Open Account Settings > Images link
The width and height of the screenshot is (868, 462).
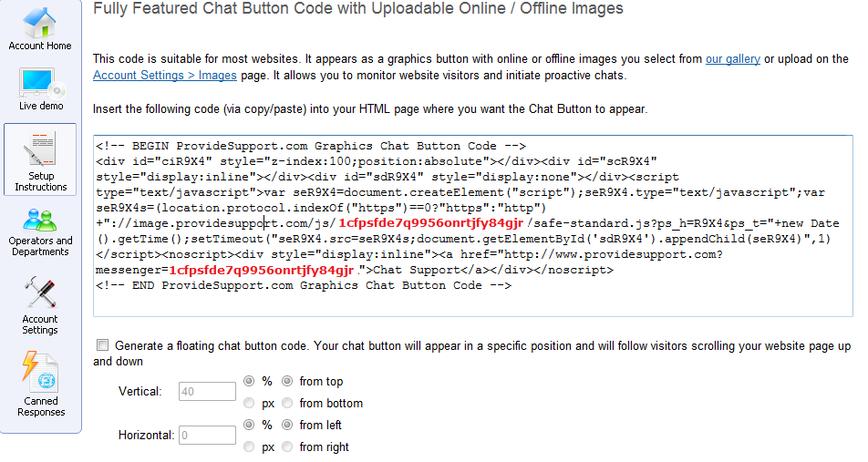[165, 76]
